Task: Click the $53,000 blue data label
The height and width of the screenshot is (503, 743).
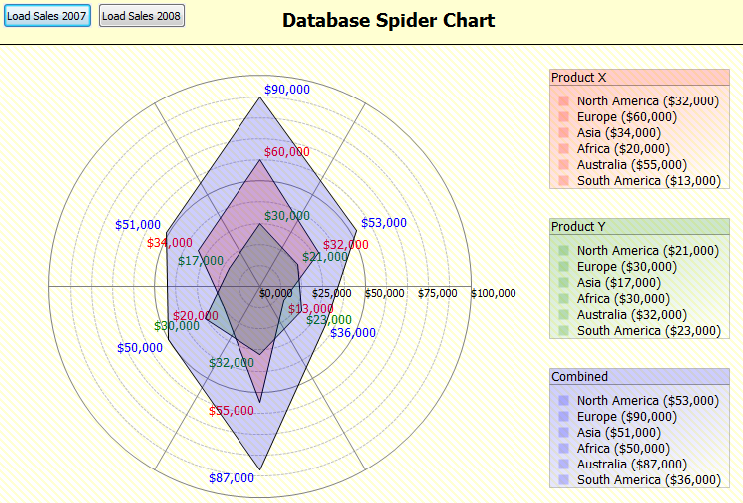Action: pyautogui.click(x=384, y=223)
